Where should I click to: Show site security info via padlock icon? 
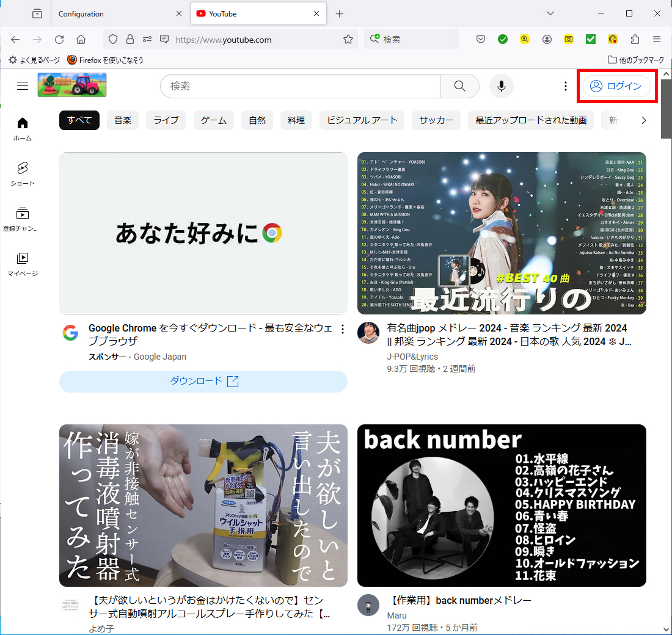coord(130,40)
